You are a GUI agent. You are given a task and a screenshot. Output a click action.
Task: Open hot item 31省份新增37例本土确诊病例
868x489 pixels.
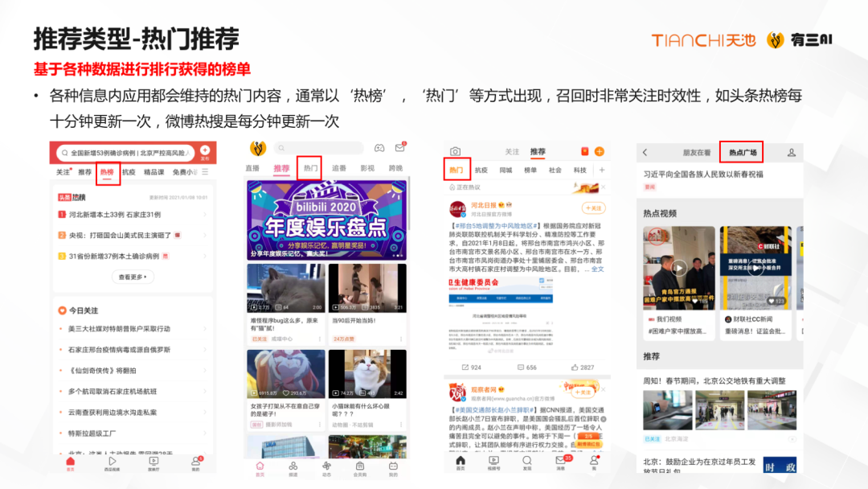[133, 256]
